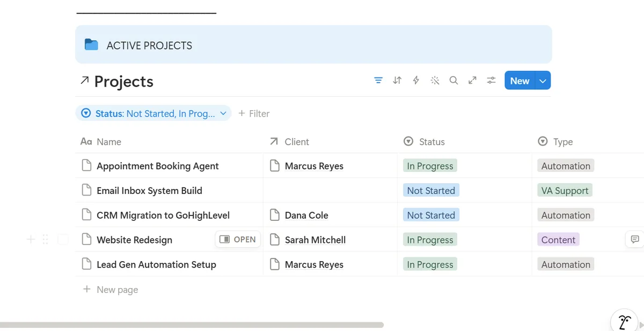Click Marcus Reyes client in Appointment Booking row
644x331 pixels.
pyautogui.click(x=314, y=166)
